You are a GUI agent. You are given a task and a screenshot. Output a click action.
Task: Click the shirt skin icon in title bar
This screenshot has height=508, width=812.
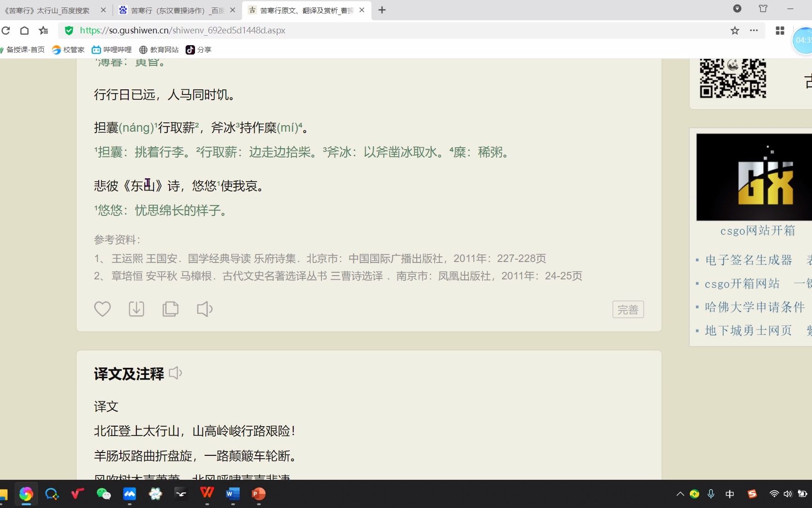pyautogui.click(x=763, y=8)
